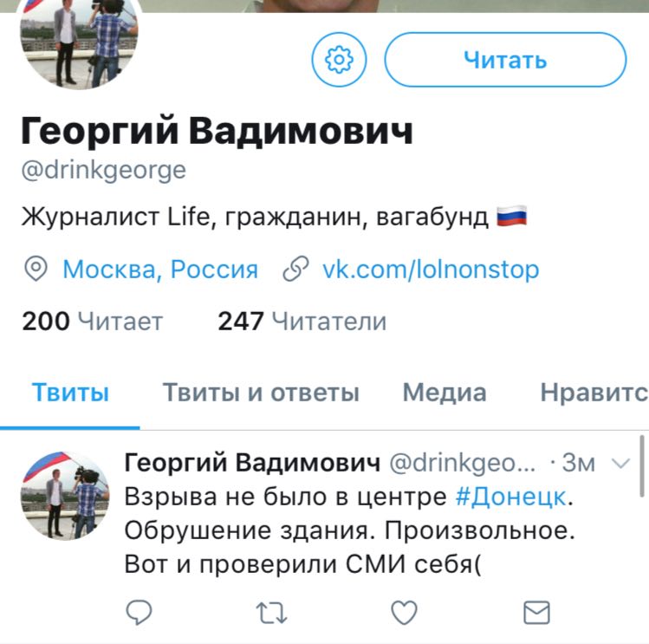Like the tweet with heart icon
Viewport: 649px width, 644px height.
click(404, 612)
